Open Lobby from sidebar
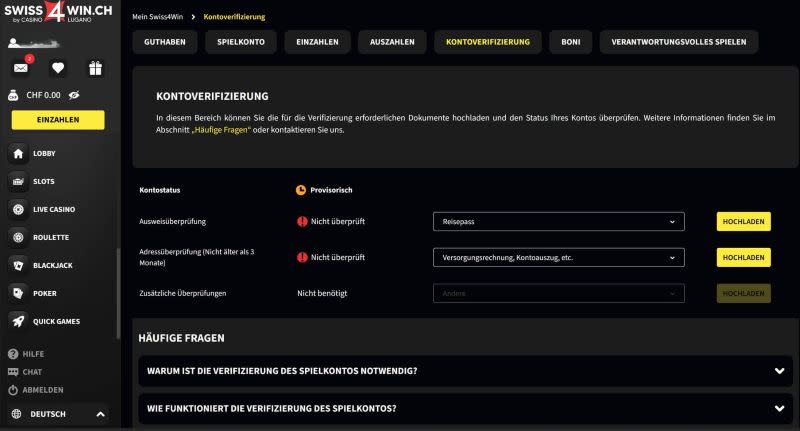This screenshot has width=800, height=431. [x=44, y=153]
